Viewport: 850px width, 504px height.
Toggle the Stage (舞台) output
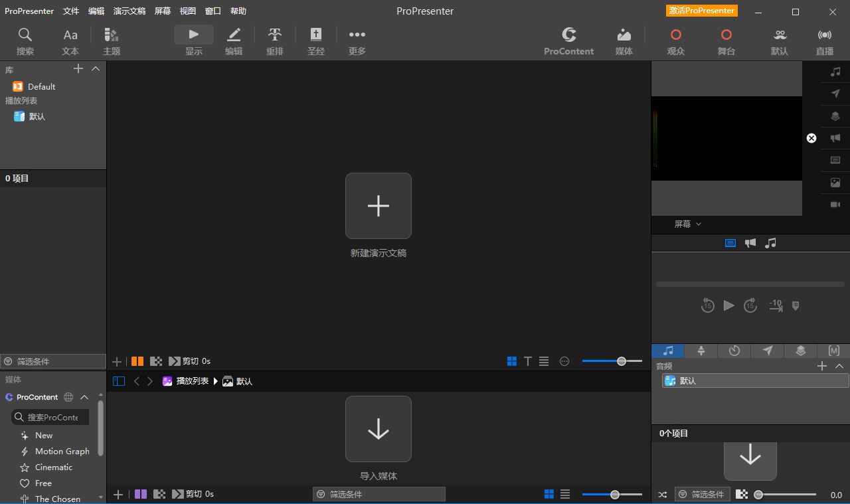(x=726, y=41)
